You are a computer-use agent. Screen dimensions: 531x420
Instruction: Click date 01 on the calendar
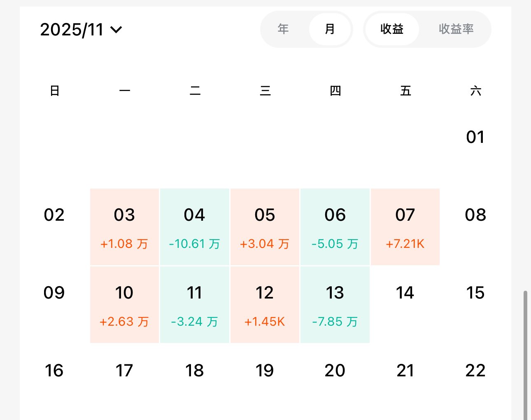pos(475,137)
